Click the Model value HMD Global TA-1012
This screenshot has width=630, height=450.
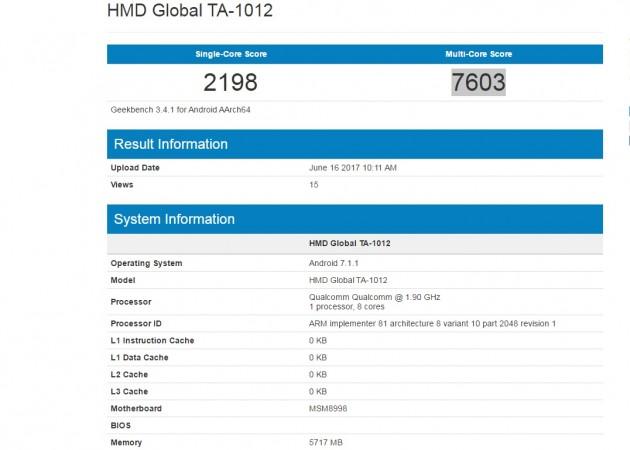pyautogui.click(x=348, y=280)
